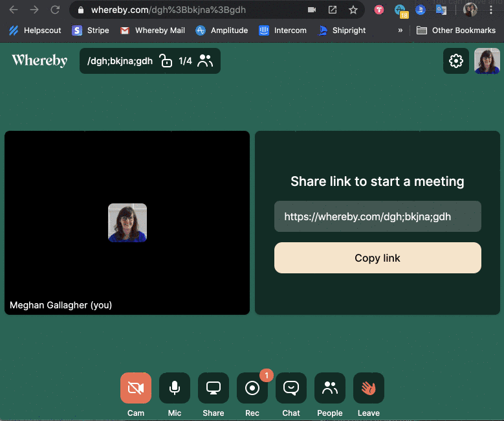This screenshot has height=421, width=504.
Task: Click the Whereby logo
Action: (39, 60)
